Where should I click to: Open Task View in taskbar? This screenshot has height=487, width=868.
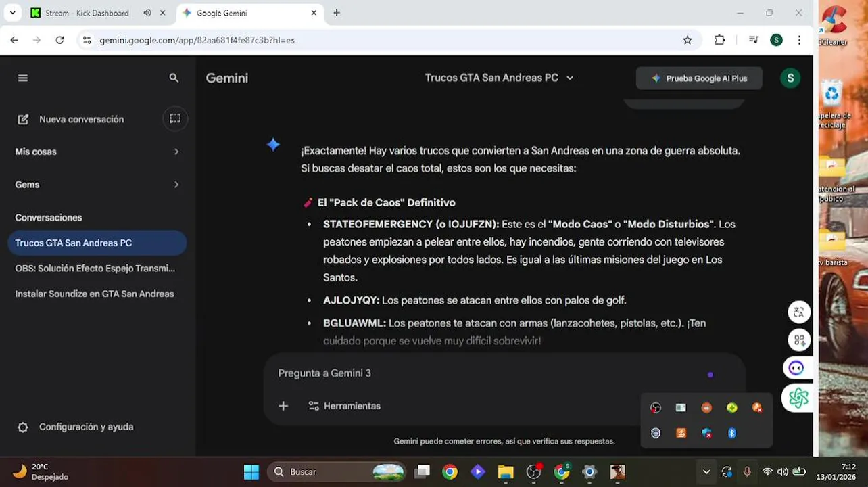[x=423, y=471]
